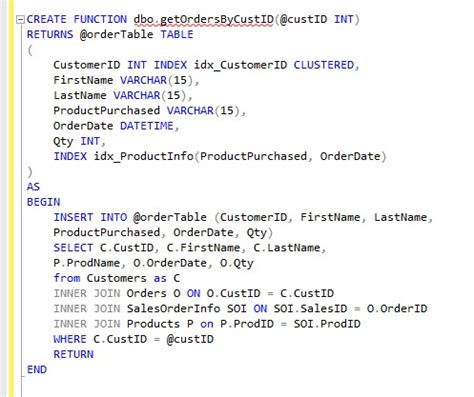This screenshot has height=397, width=474.
Task: Click the dbo.getOrdersByCustID function name
Action: (x=204, y=20)
